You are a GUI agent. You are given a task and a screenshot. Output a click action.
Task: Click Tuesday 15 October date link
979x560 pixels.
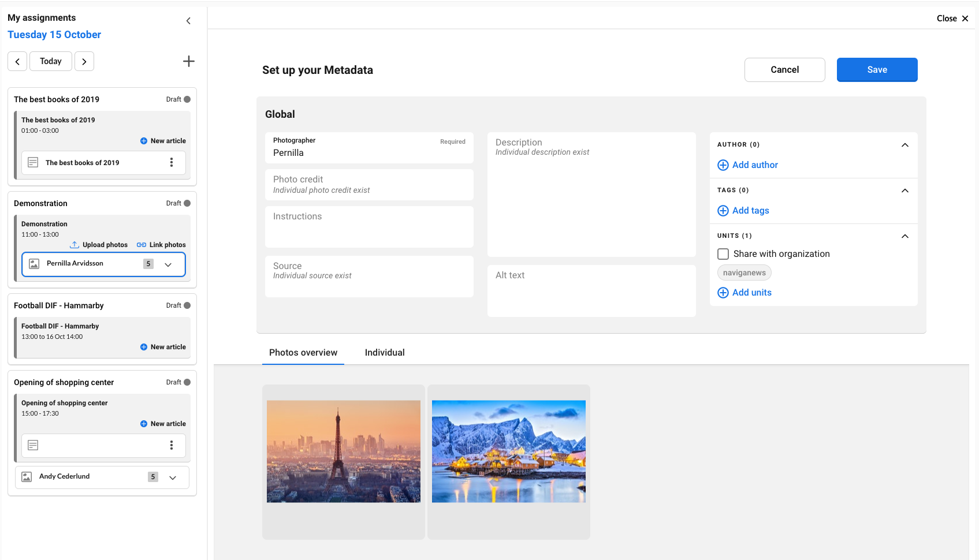pyautogui.click(x=54, y=35)
